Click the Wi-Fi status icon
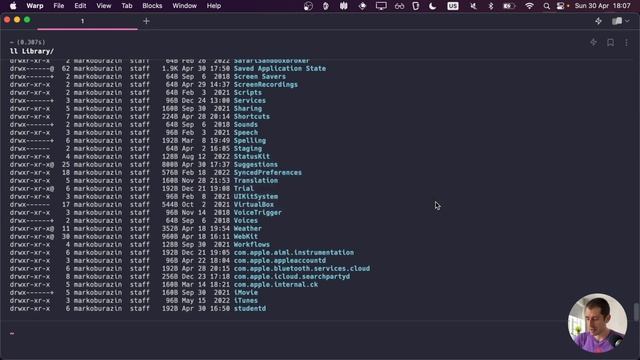Viewport: 640px width, 360px height. [529, 6]
